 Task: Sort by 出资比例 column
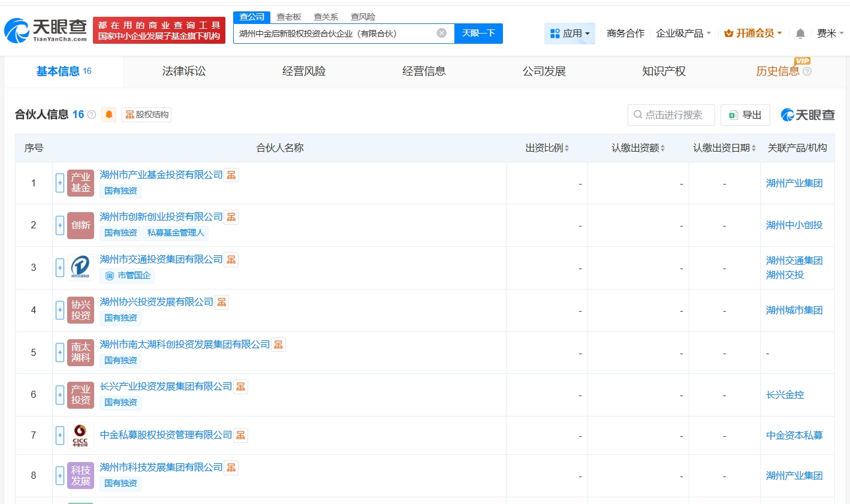click(x=547, y=148)
